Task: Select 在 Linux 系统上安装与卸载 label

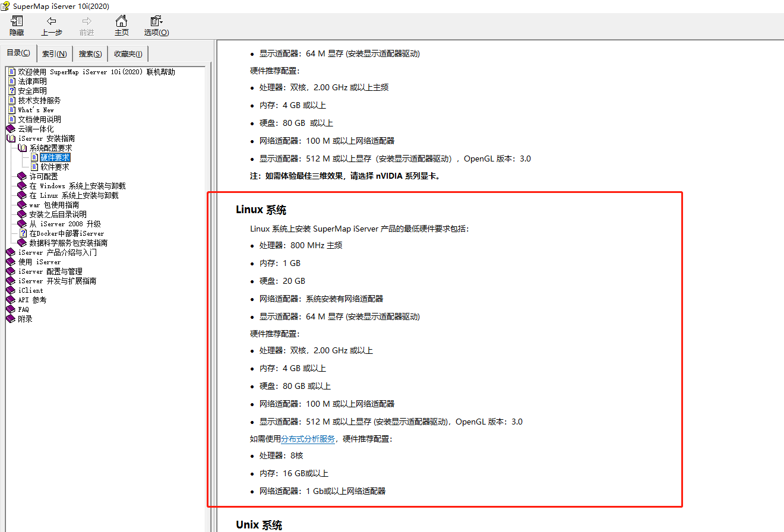Action: (74, 195)
